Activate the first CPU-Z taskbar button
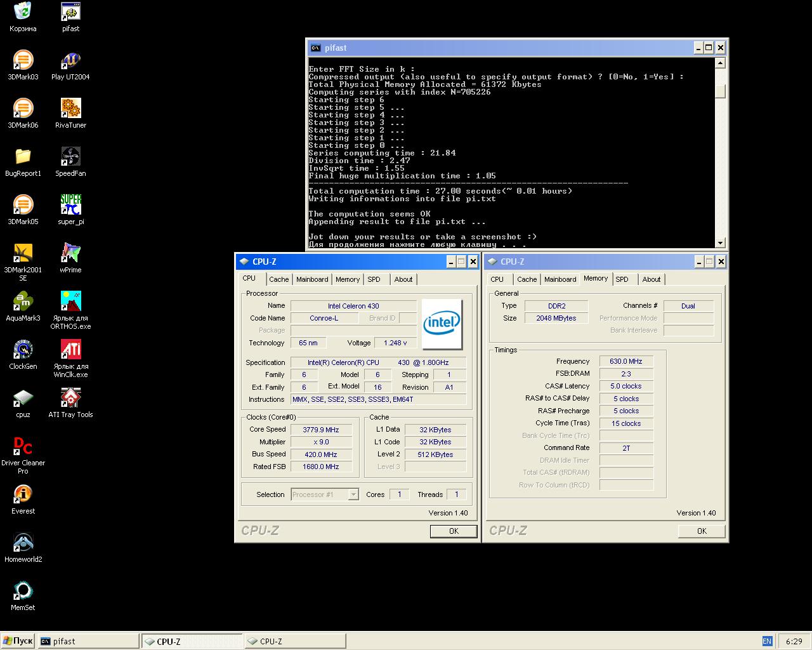The image size is (812, 650). [192, 641]
